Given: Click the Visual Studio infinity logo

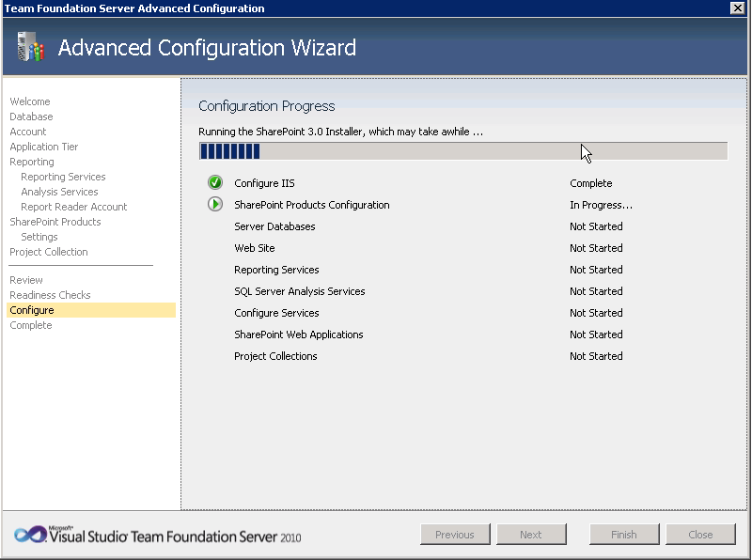Looking at the screenshot, I should pyautogui.click(x=31, y=534).
